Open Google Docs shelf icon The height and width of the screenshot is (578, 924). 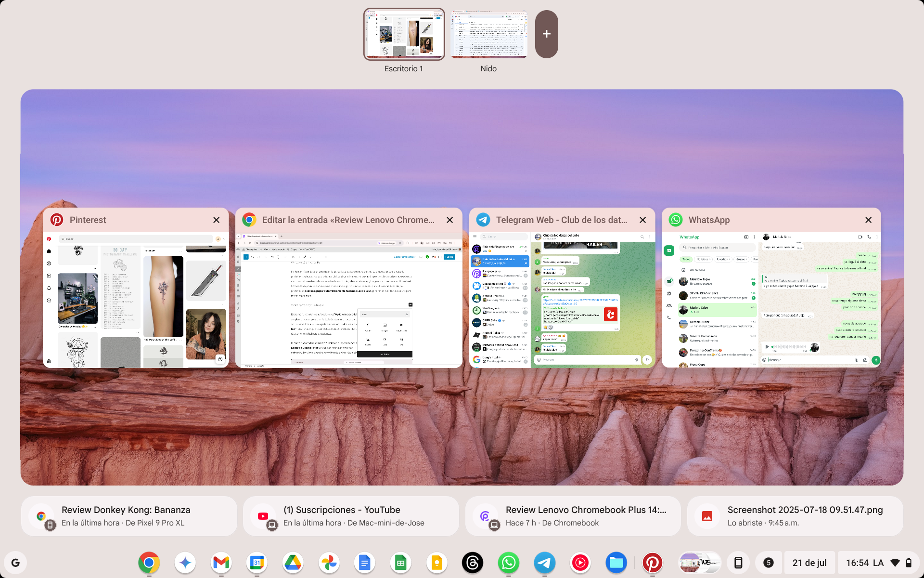pos(365,563)
